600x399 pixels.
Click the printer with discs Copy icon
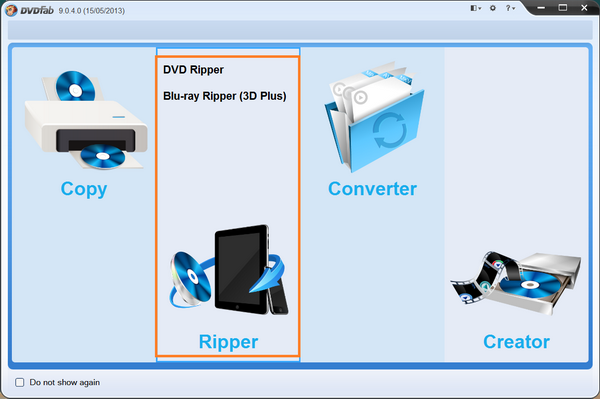[x=86, y=120]
